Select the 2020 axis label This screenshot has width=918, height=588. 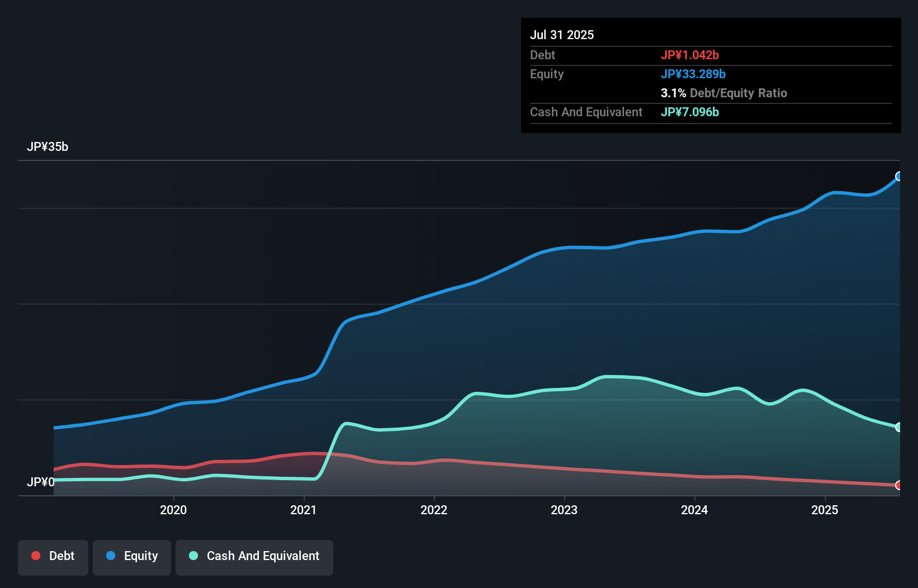(x=173, y=510)
